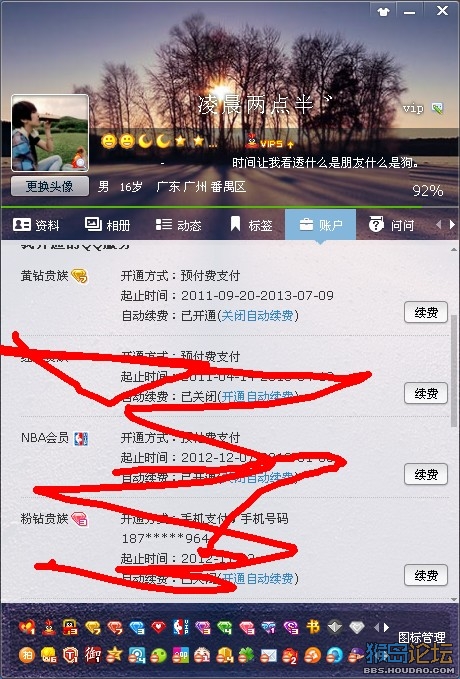Click the orange 书 book icon
The width and height of the screenshot is (460, 679).
click(313, 627)
